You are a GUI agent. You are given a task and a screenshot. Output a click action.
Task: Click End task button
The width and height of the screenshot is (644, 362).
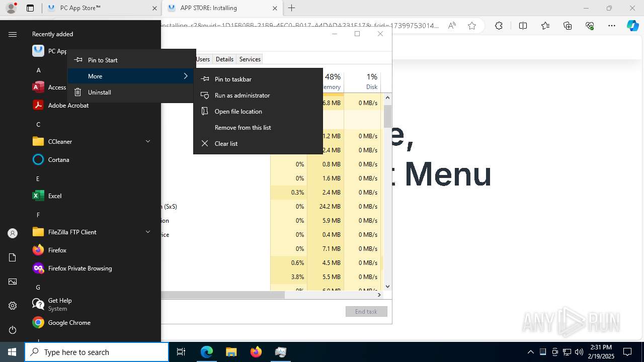click(x=366, y=311)
